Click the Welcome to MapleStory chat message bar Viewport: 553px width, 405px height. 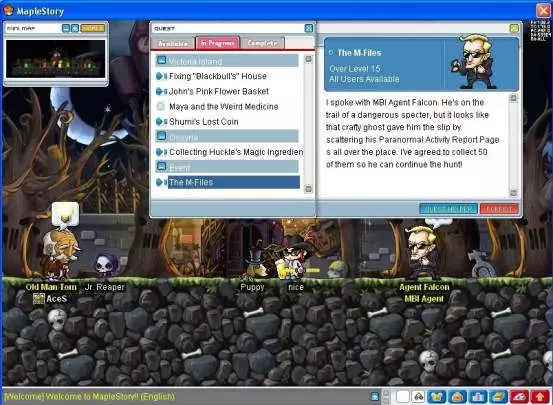(x=90, y=397)
